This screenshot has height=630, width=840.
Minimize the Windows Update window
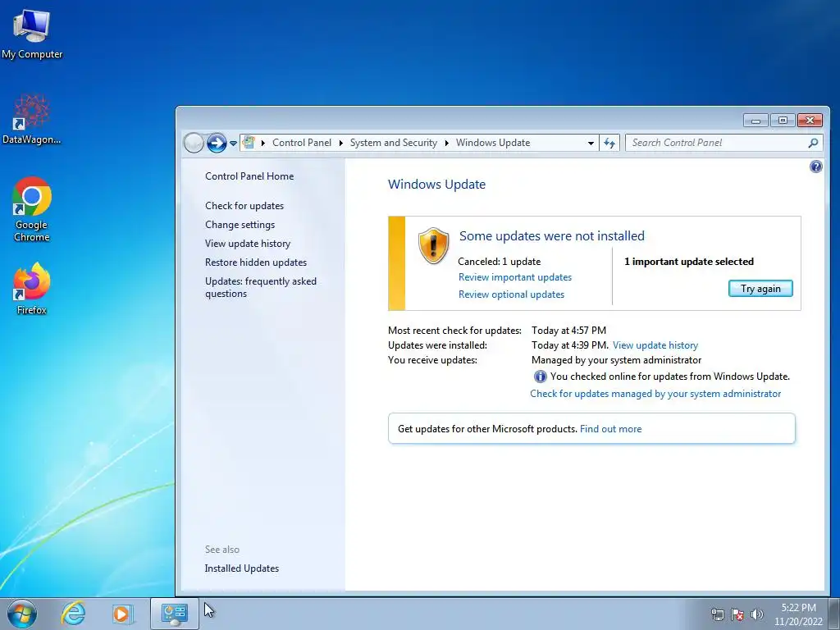[756, 121]
